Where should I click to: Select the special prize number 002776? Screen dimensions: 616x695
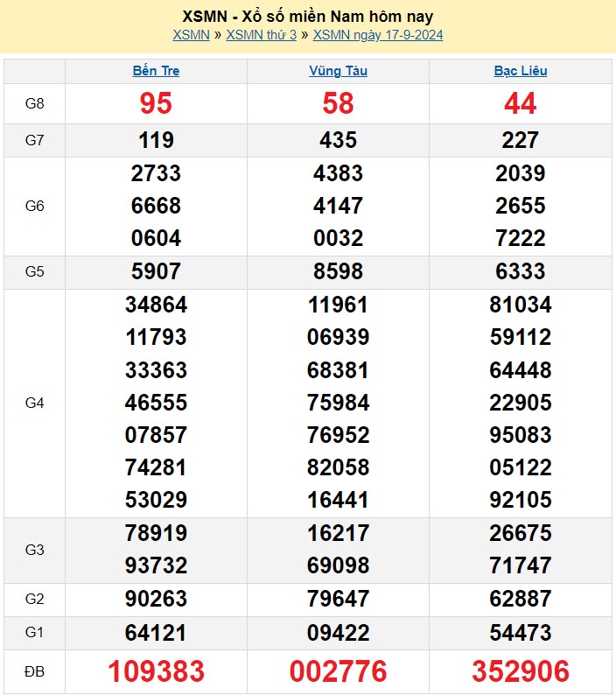tap(338, 671)
